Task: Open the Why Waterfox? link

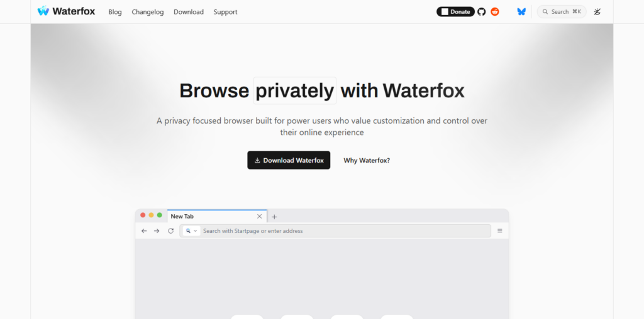Action: (x=367, y=160)
